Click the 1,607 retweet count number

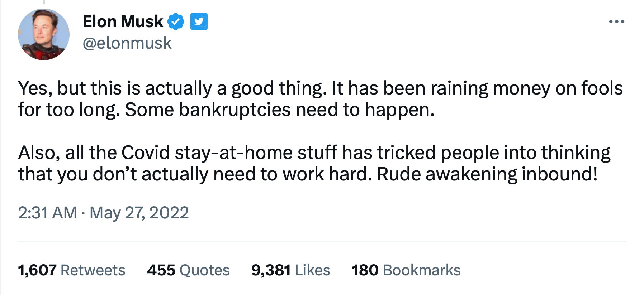37,270
